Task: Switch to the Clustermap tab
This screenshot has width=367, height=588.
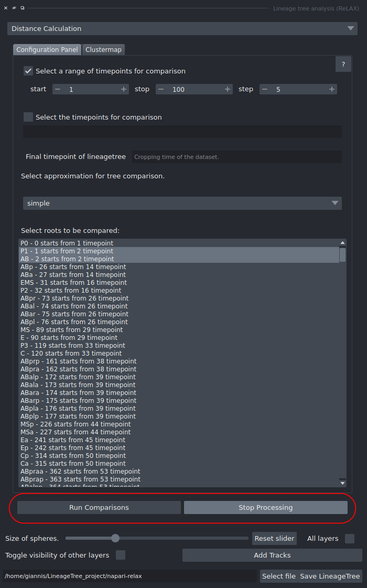Action: pos(103,49)
